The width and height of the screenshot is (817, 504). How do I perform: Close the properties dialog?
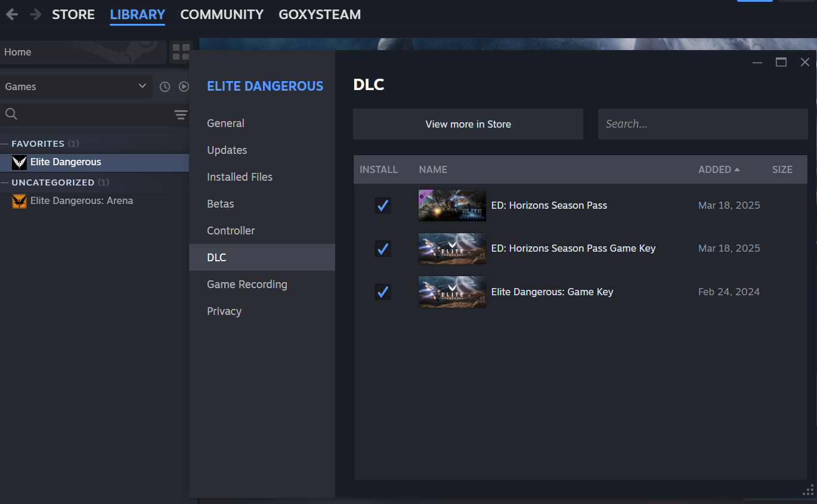point(805,62)
